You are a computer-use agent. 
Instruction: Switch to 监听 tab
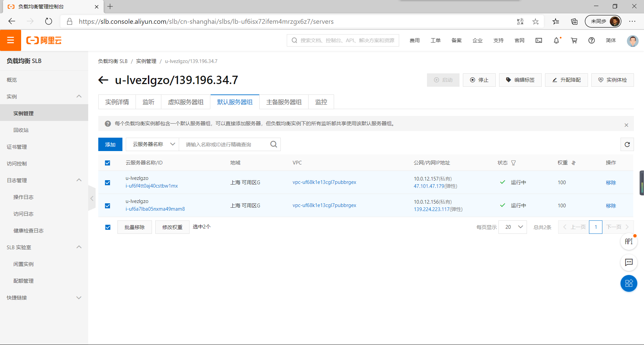148,102
